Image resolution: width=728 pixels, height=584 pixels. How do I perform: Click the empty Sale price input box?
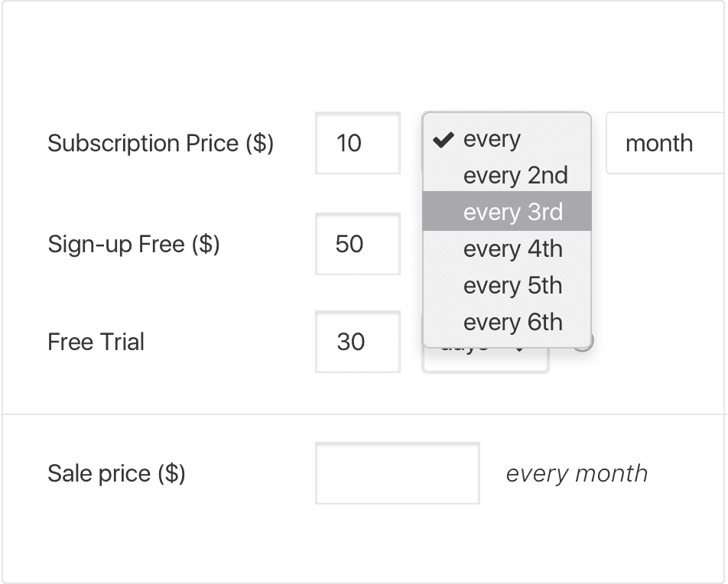[x=397, y=473]
